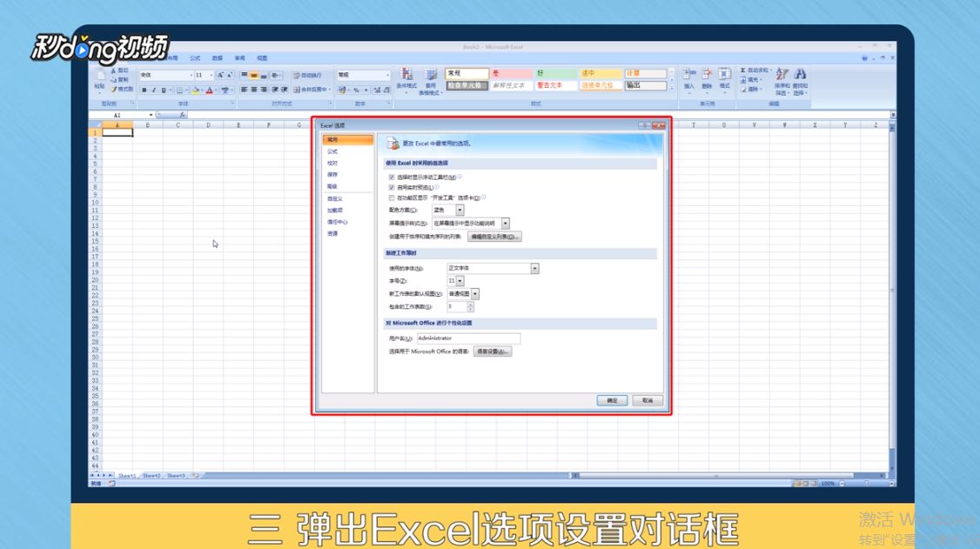Click the Edit Custom Lists (编辑自定义列表) button
980x549 pixels.
point(494,237)
